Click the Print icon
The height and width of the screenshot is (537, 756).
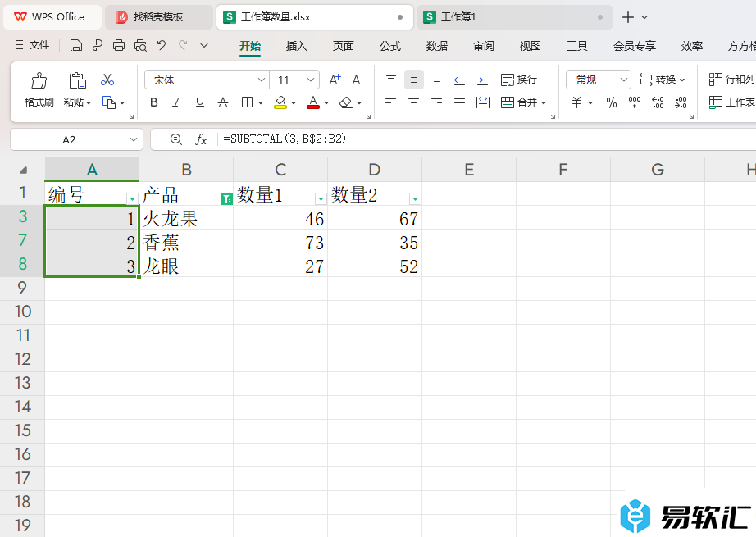pyautogui.click(x=119, y=45)
